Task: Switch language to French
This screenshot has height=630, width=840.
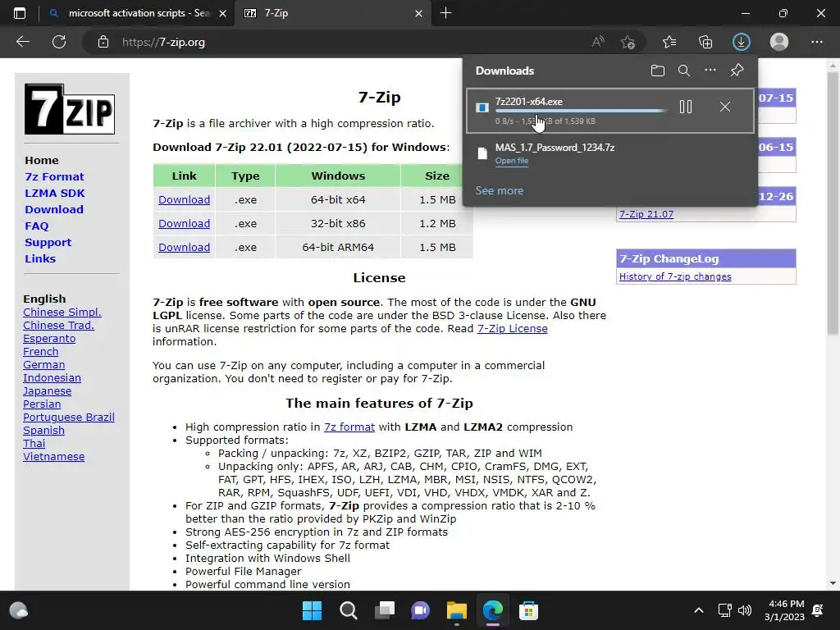Action: click(x=41, y=351)
